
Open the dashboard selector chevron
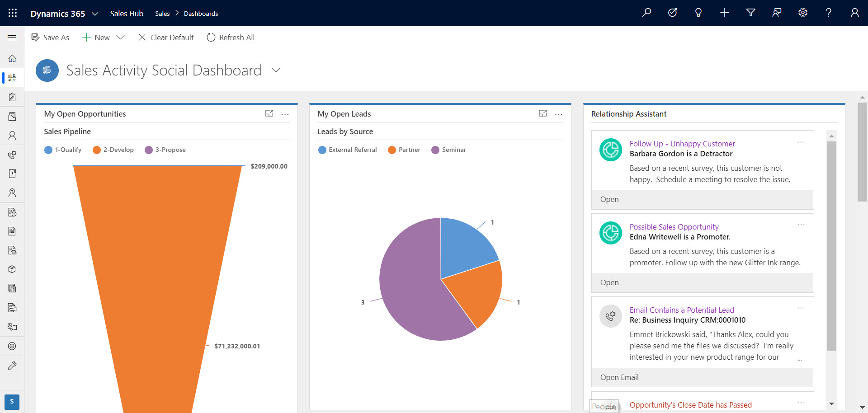tap(276, 70)
